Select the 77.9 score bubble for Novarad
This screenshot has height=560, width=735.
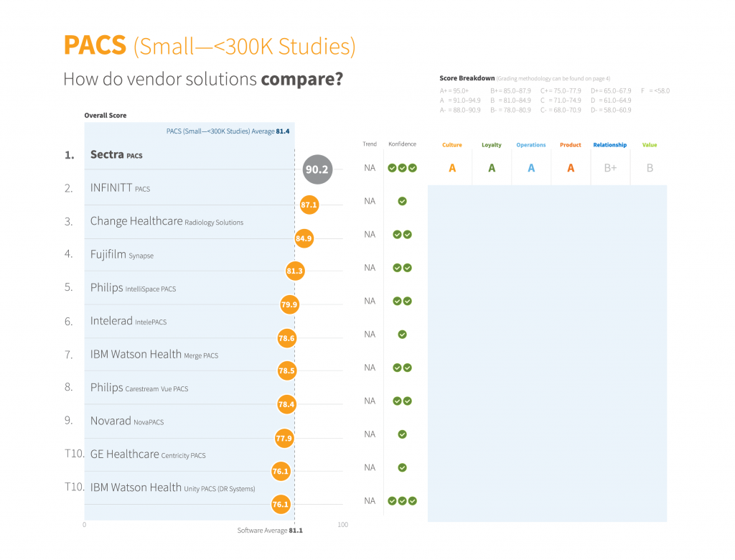[x=284, y=438]
